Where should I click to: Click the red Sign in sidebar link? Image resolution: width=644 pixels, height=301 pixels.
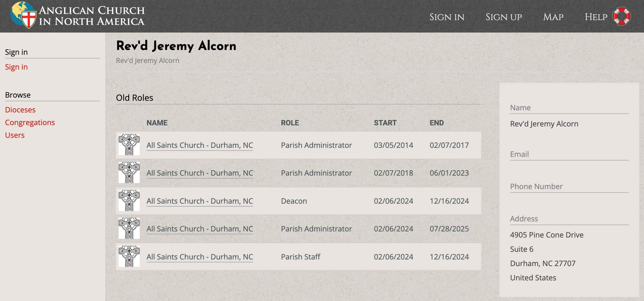tap(16, 67)
